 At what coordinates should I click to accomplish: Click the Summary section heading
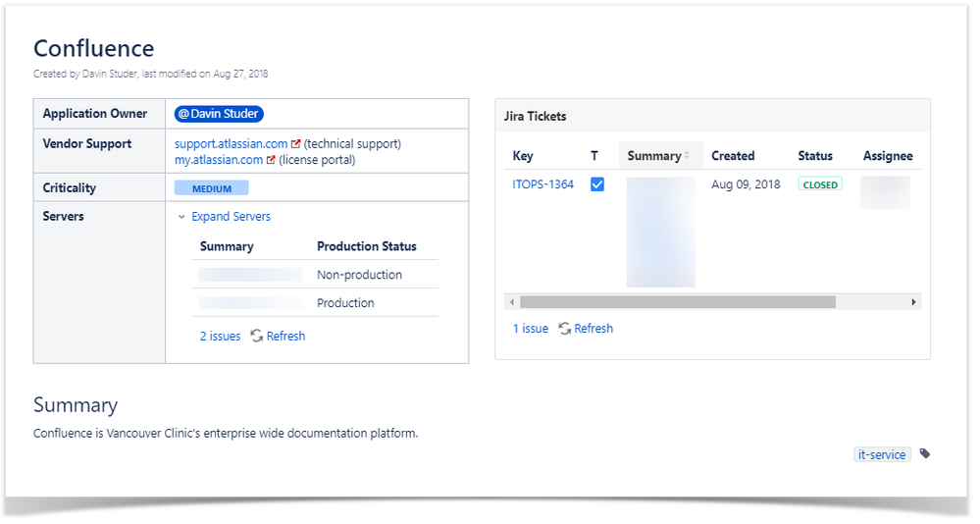pos(76,405)
